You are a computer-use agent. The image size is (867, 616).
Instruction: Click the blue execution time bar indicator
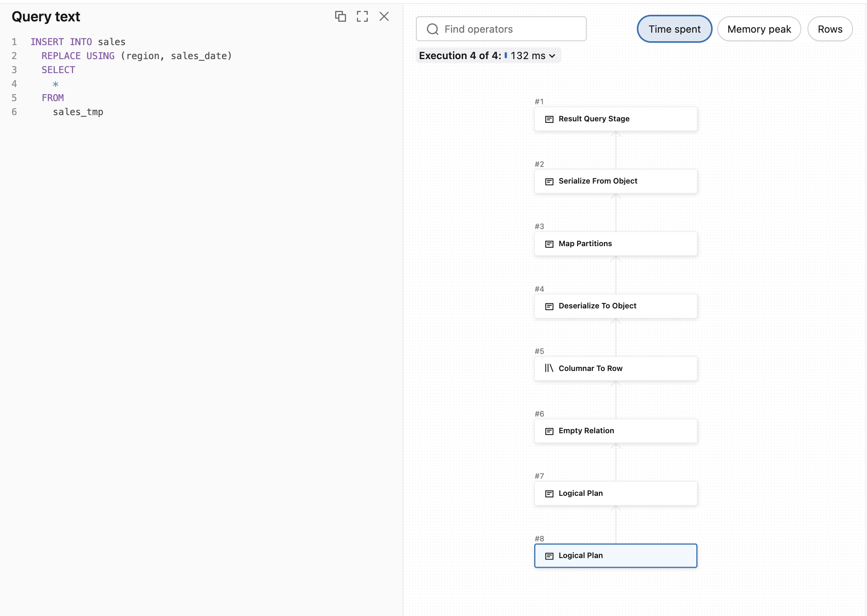[505, 56]
